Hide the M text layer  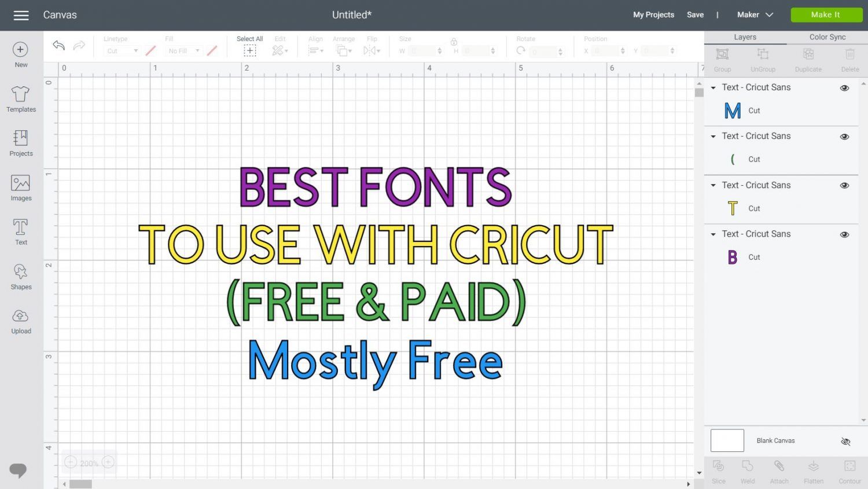tap(845, 88)
